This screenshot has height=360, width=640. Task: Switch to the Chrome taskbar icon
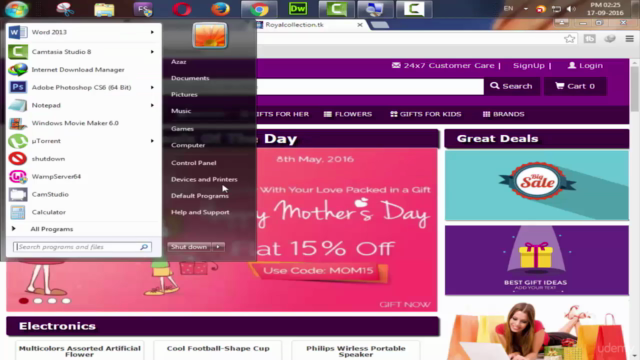pyautogui.click(x=259, y=9)
